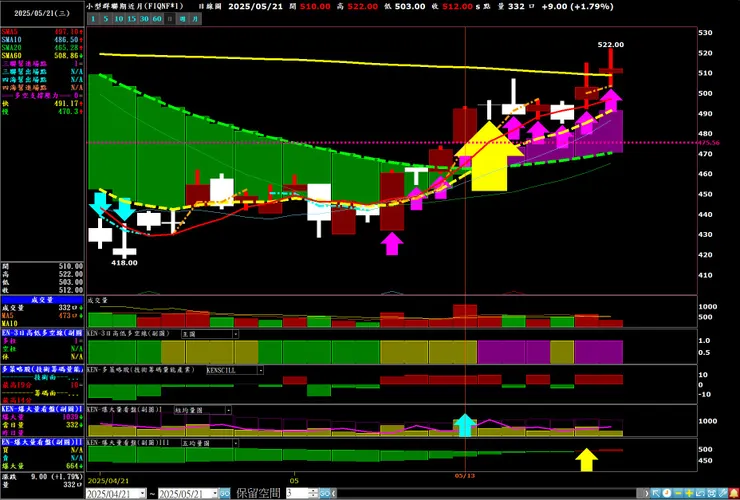Screen dimensions: 740x500
Task: Open the 主圖 dropdown in KEN-3日高低多空線 panel
Action: [x=235, y=334]
